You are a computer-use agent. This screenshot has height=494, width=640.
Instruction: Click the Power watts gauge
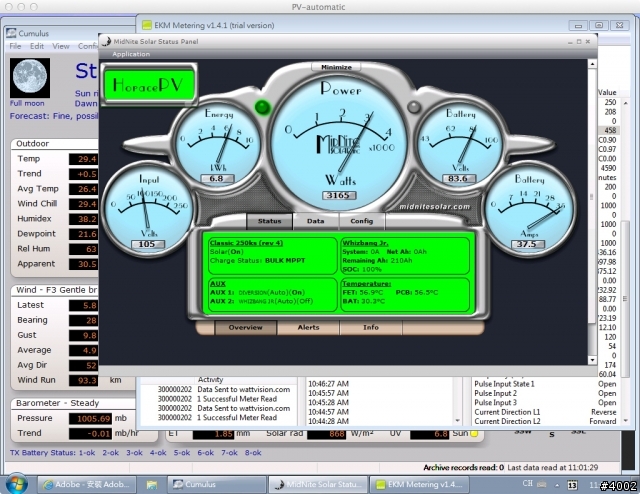point(338,141)
